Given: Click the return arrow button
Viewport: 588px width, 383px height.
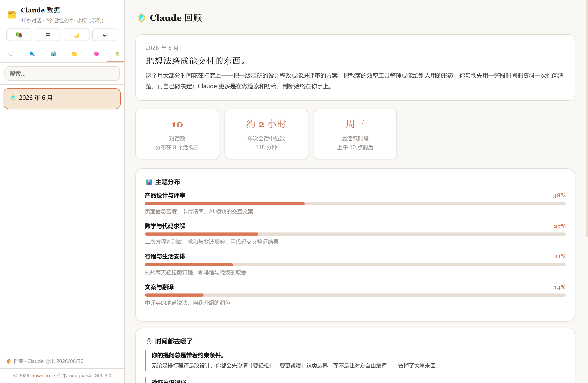Looking at the screenshot, I should 105,35.
